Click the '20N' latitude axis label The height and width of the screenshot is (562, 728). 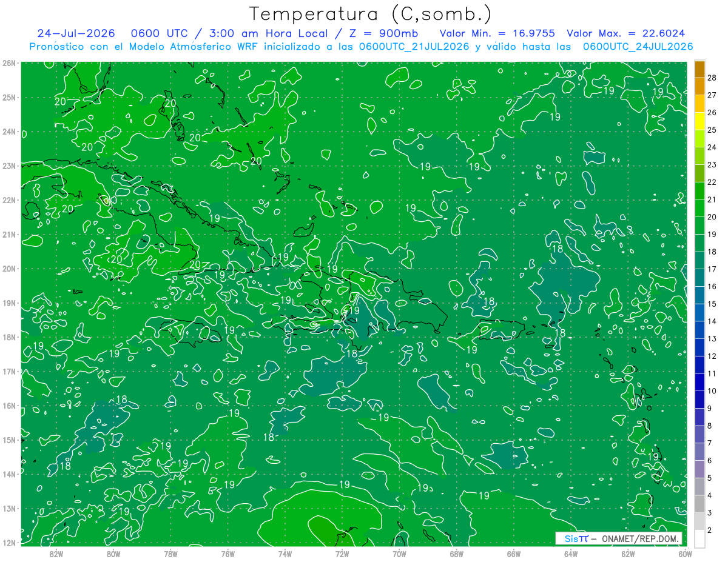pyautogui.click(x=8, y=269)
